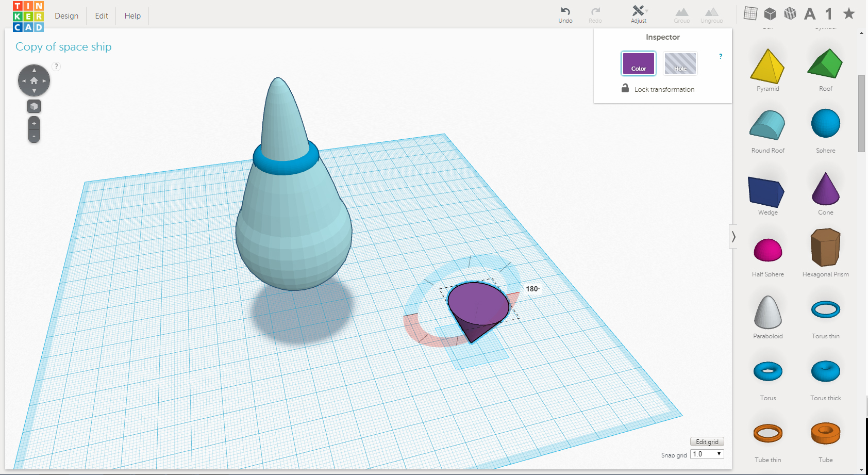Click the fit view cube button
Viewport: 868px width, 475px height.
[x=34, y=106]
